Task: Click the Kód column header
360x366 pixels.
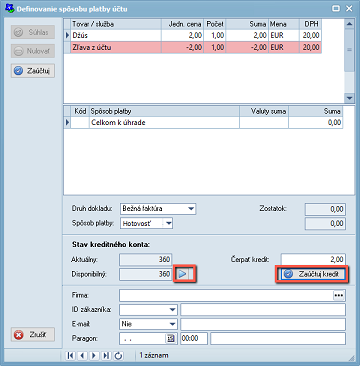Action: point(80,111)
